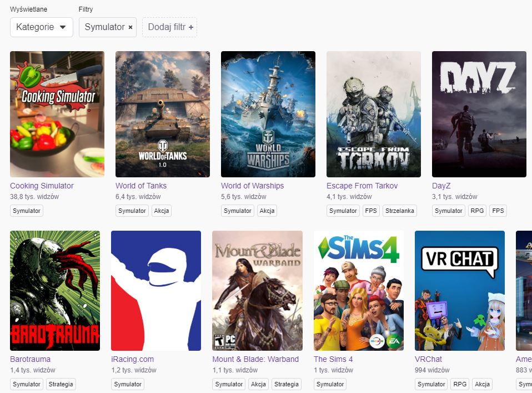532x393 pixels.
Task: Click the 3,1 tys. widzów viewer count
Action: click(455, 197)
